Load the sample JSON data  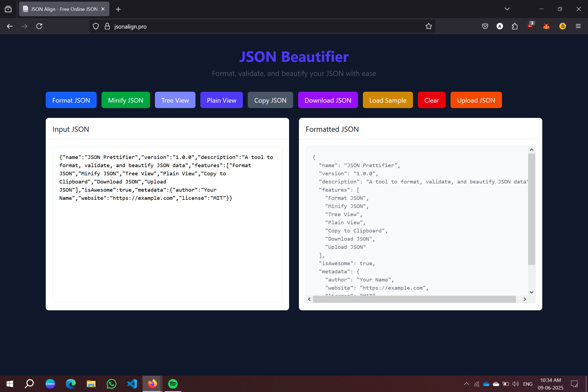(x=388, y=100)
